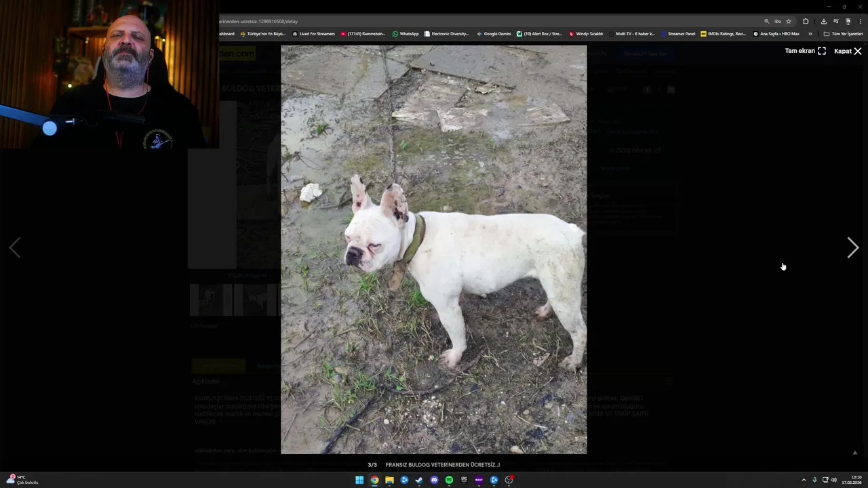Open the IMDb: Ratings, Revi... bookmark

[x=723, y=33]
